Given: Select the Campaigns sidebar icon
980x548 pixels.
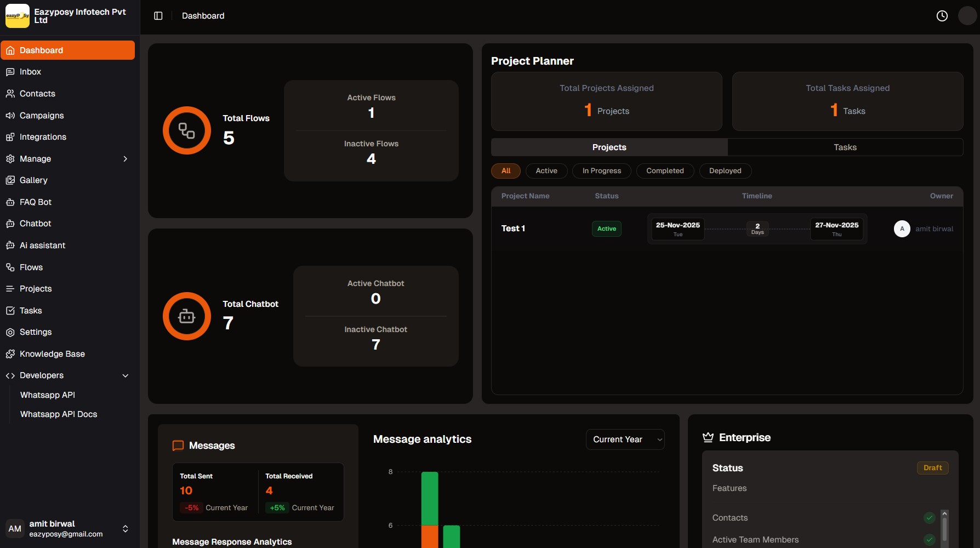Looking at the screenshot, I should 10,115.
